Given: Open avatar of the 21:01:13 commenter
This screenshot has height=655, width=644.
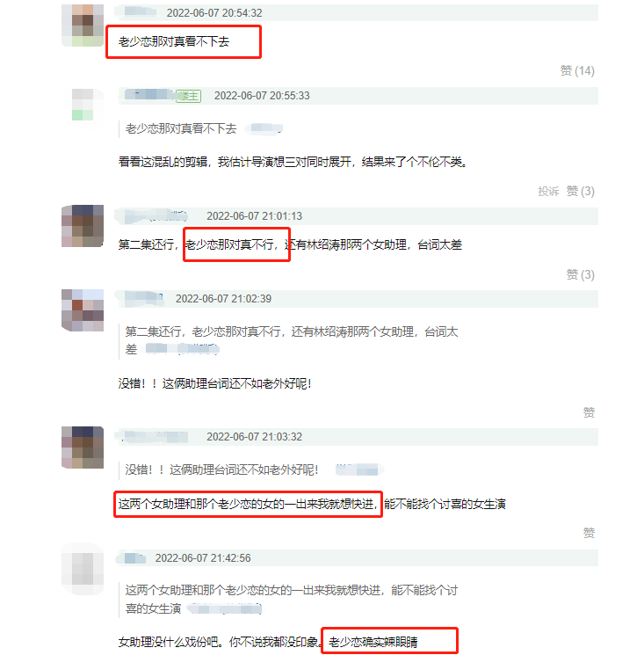Looking at the screenshot, I should tap(83, 226).
